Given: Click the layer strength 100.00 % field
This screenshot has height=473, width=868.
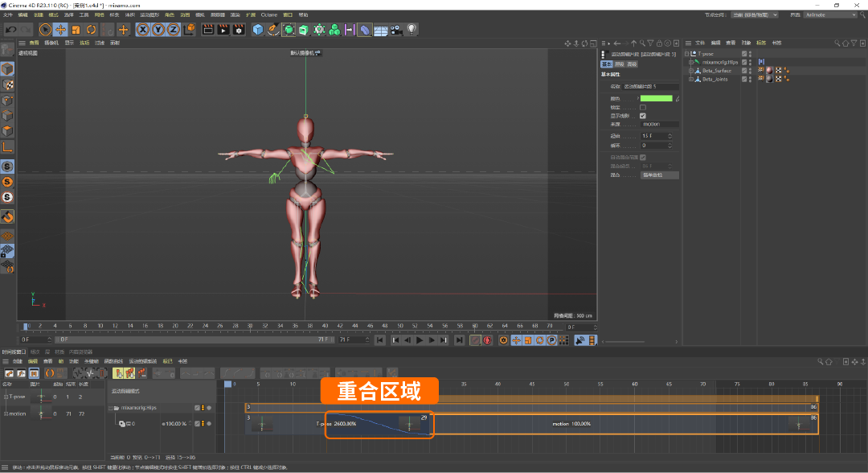Looking at the screenshot, I should [175, 424].
